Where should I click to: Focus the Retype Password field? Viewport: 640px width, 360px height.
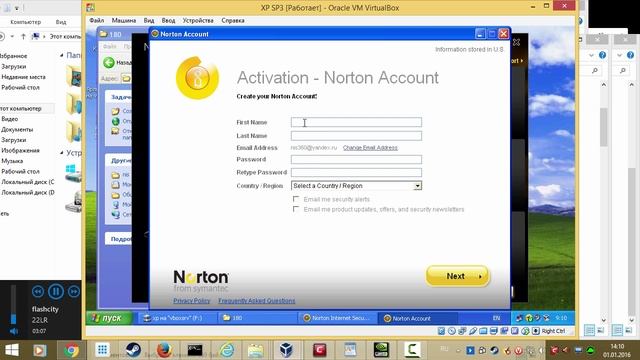[x=356, y=172]
